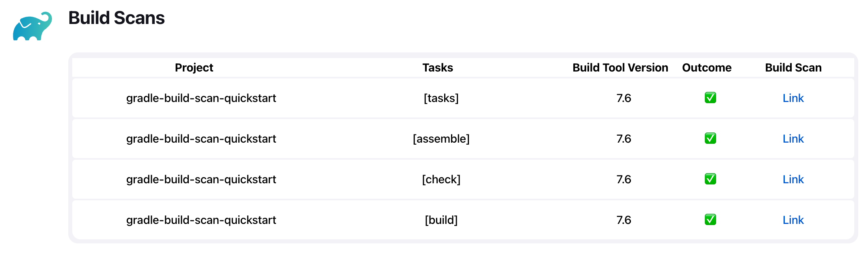This screenshot has width=868, height=256.
Task: Click the green checkmark in the [check] row
Action: click(710, 179)
